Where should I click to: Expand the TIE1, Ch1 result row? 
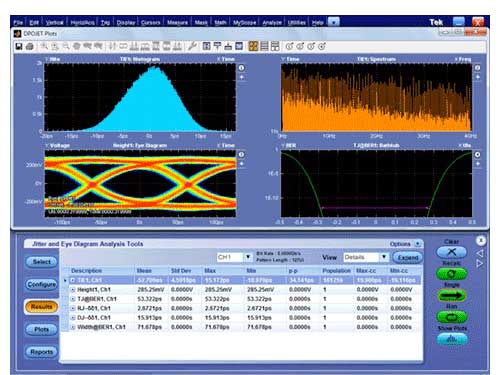73,280
